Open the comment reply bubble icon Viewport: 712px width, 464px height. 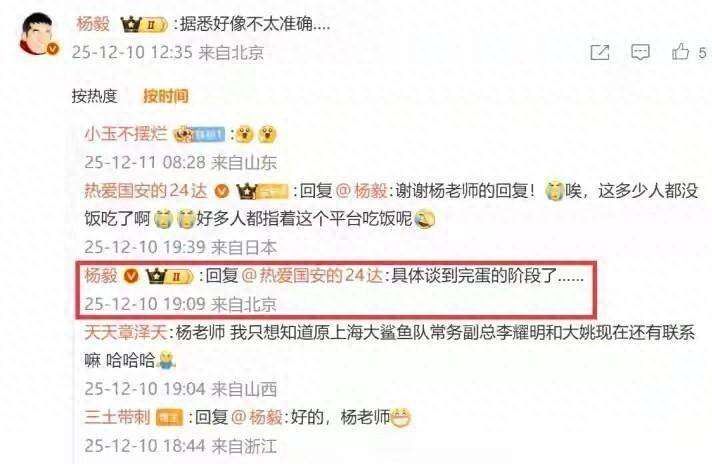640,52
